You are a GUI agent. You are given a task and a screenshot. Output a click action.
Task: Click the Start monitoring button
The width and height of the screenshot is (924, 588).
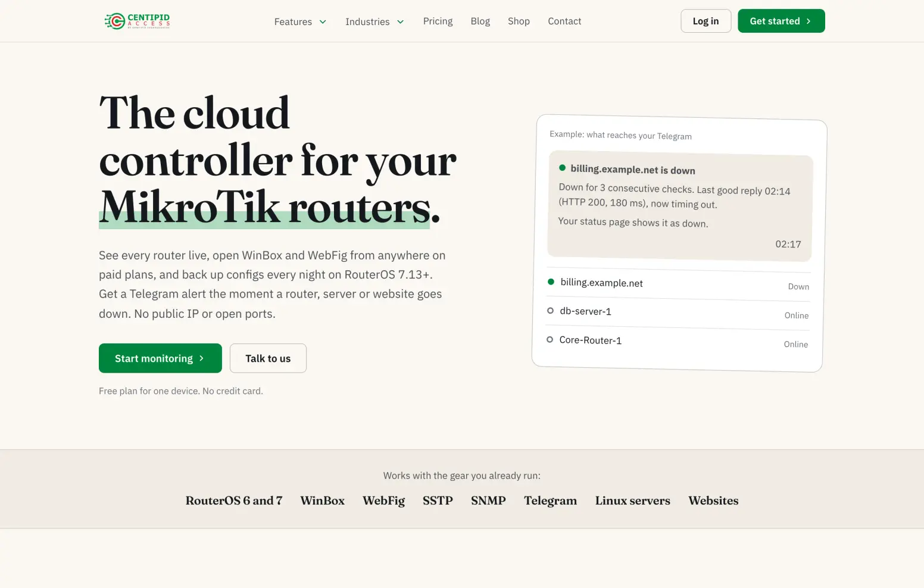160,358
